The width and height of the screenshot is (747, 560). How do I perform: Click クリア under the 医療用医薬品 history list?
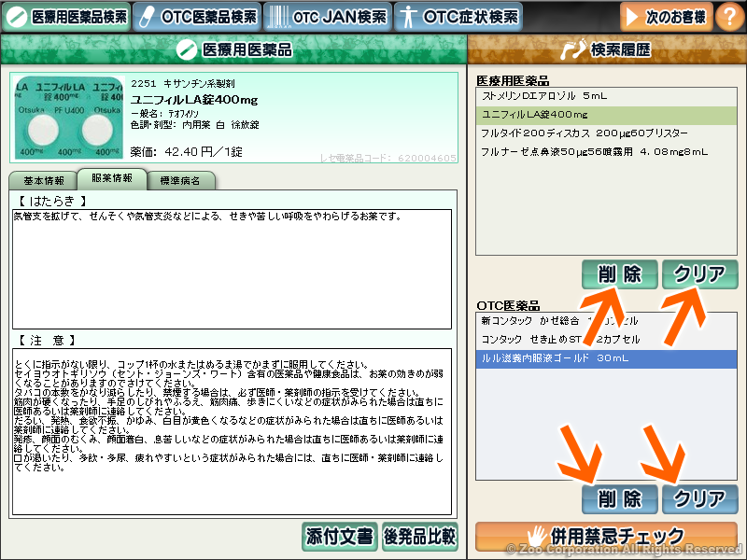tap(699, 274)
